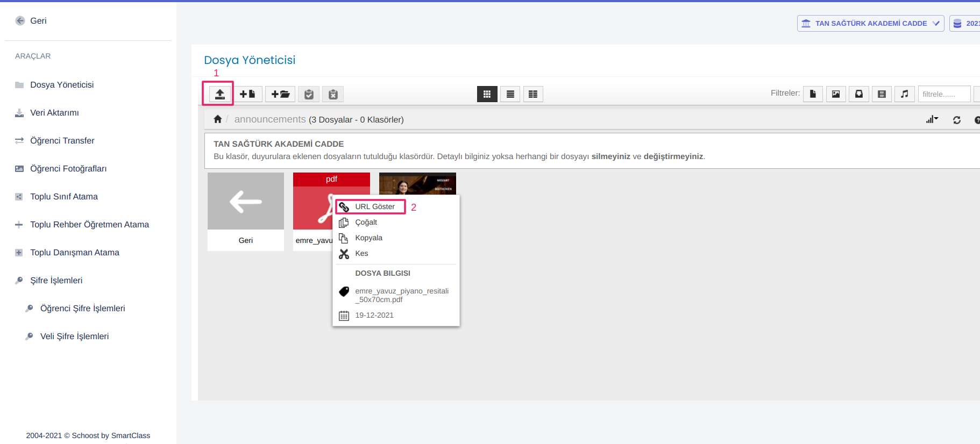Choose Kes from the context menu
The width and height of the screenshot is (980, 444).
tap(361, 253)
